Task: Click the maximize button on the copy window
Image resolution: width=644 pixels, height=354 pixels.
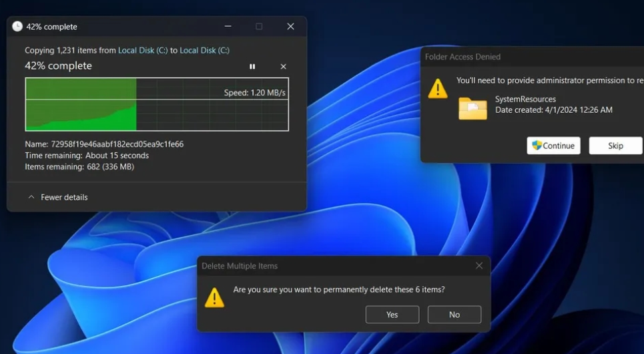Action: 259,27
